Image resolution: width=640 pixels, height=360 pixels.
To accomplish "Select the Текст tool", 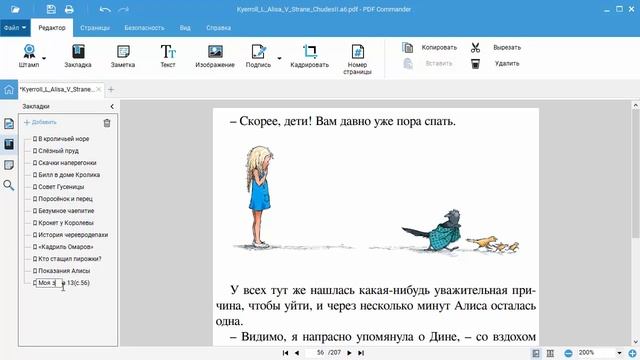I will (168, 56).
